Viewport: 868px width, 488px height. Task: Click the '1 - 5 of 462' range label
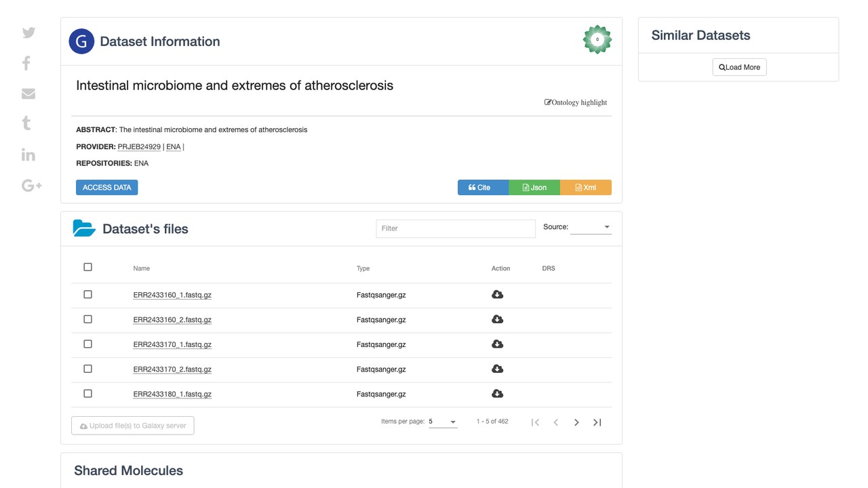click(x=492, y=422)
